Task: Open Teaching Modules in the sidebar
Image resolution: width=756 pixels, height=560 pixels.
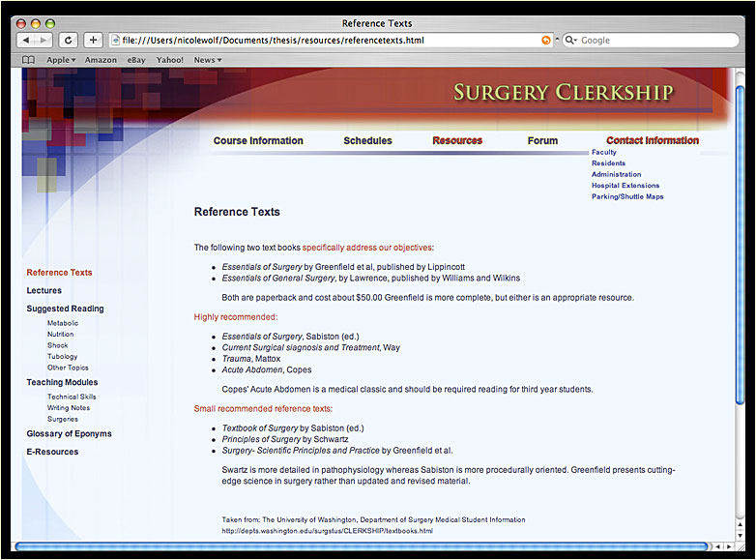Action: pyautogui.click(x=62, y=382)
